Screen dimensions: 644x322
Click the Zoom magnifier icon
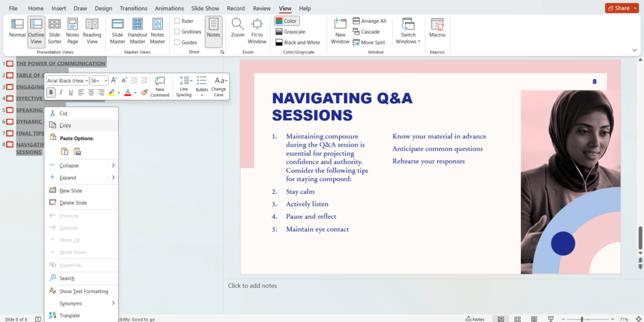click(x=238, y=29)
